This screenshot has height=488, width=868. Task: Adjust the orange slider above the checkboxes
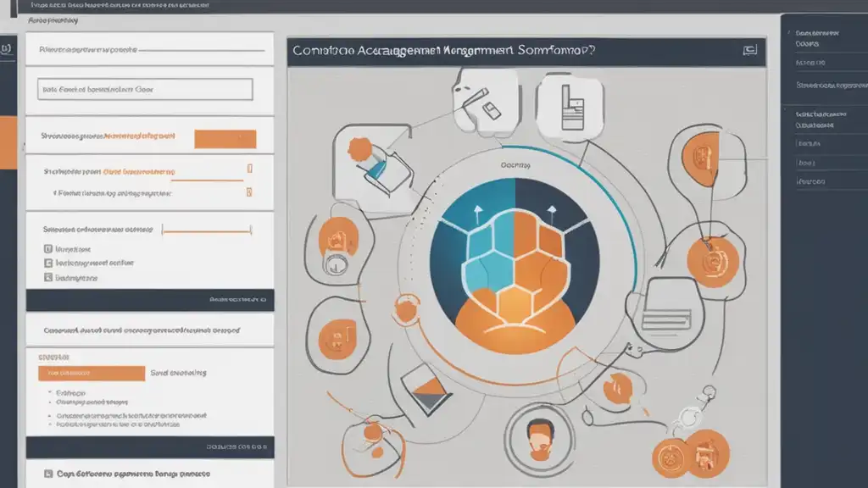(207, 230)
